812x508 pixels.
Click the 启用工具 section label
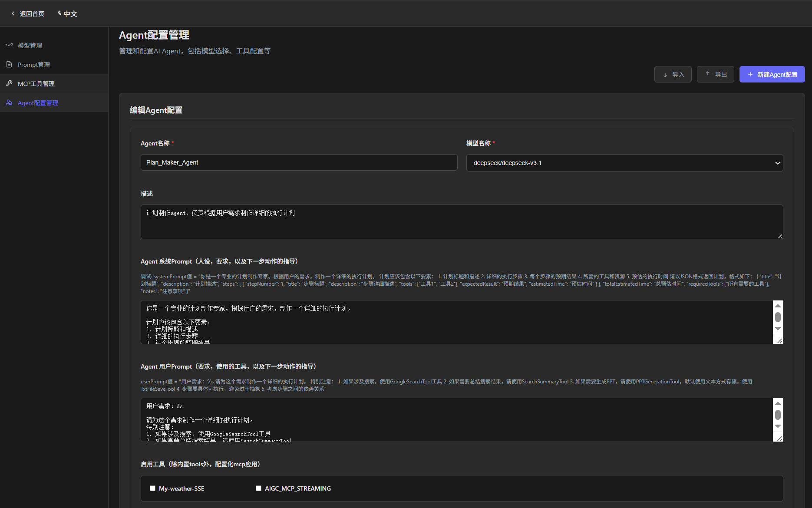202,464
